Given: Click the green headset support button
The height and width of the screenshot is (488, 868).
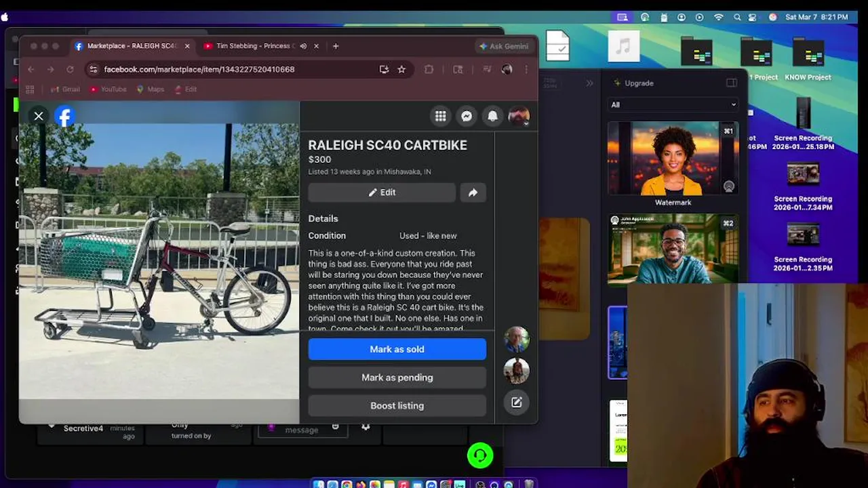Looking at the screenshot, I should coord(480,455).
